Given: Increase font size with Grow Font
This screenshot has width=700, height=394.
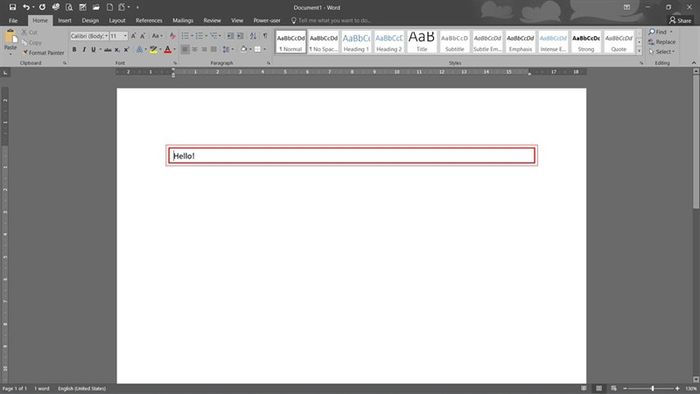Looking at the screenshot, I should point(133,36).
